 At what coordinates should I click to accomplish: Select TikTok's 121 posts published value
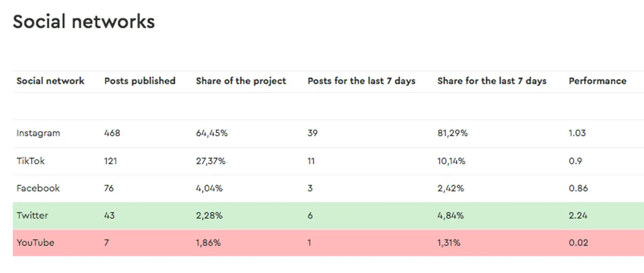(x=110, y=161)
